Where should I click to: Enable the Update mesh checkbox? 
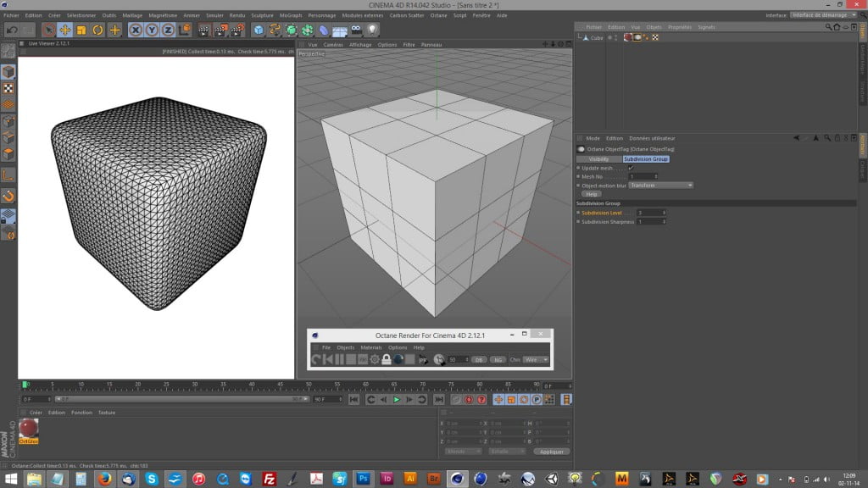631,169
